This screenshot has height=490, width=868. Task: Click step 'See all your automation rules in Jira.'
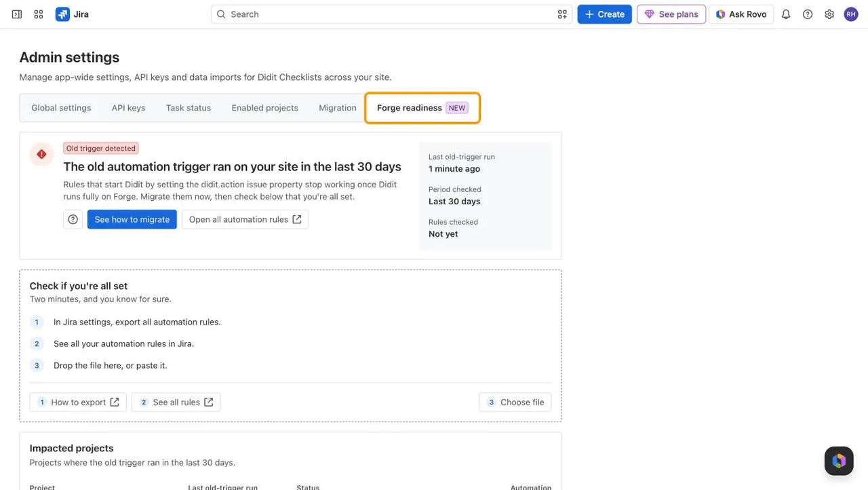coord(124,343)
